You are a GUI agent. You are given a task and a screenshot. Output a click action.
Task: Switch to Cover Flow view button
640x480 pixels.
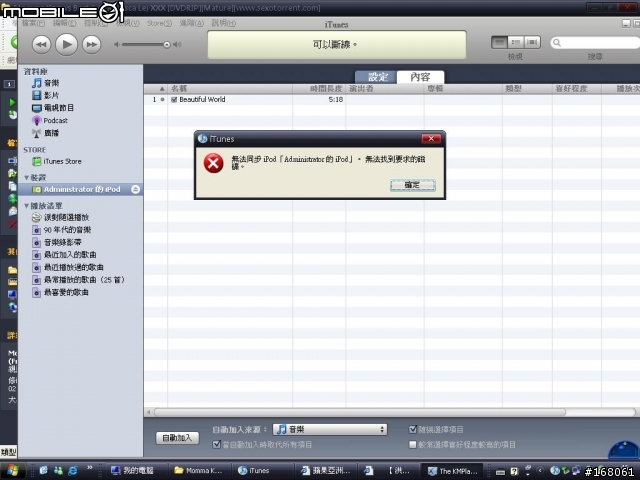click(532, 42)
